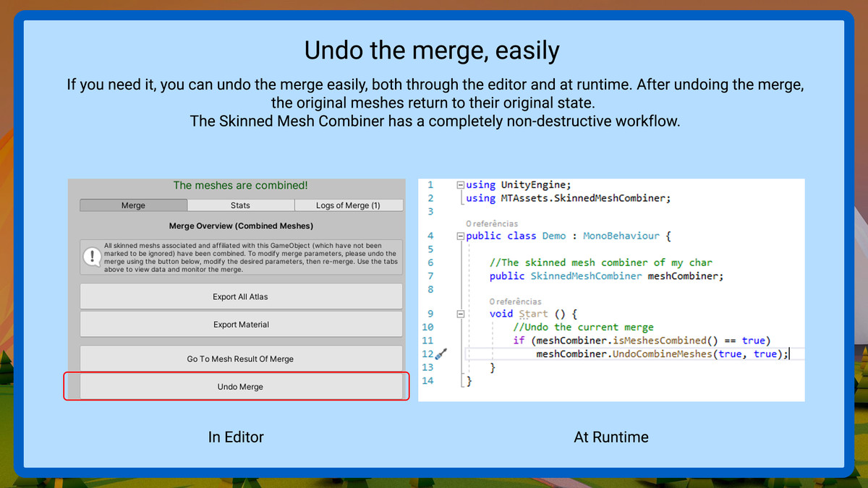
Task: Open the Logs of Merge (1) tab
Action: 348,205
